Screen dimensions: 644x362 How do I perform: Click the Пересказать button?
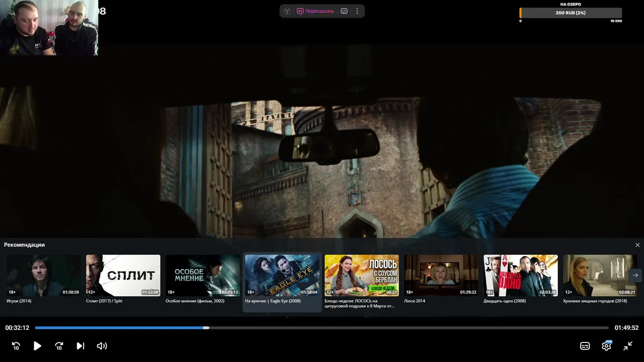[x=315, y=11]
